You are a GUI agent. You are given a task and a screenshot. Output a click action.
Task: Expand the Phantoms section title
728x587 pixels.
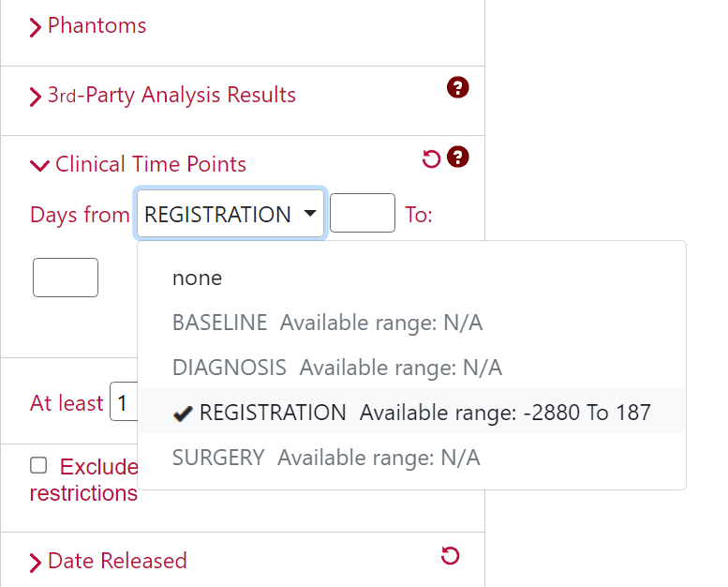pyautogui.click(x=97, y=25)
